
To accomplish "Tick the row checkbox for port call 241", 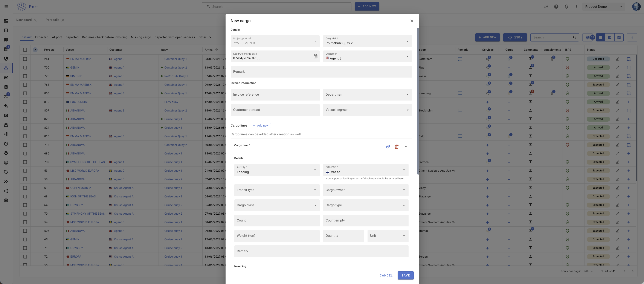I will 25,59.
